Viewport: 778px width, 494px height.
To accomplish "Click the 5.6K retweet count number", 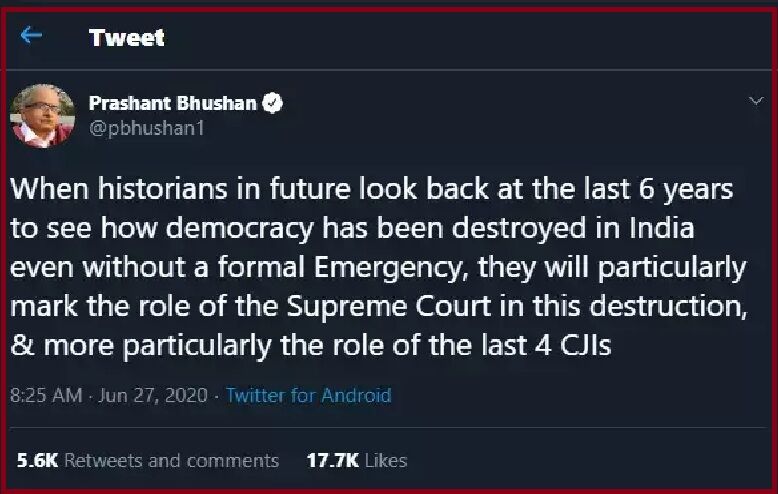I will (x=37, y=460).
